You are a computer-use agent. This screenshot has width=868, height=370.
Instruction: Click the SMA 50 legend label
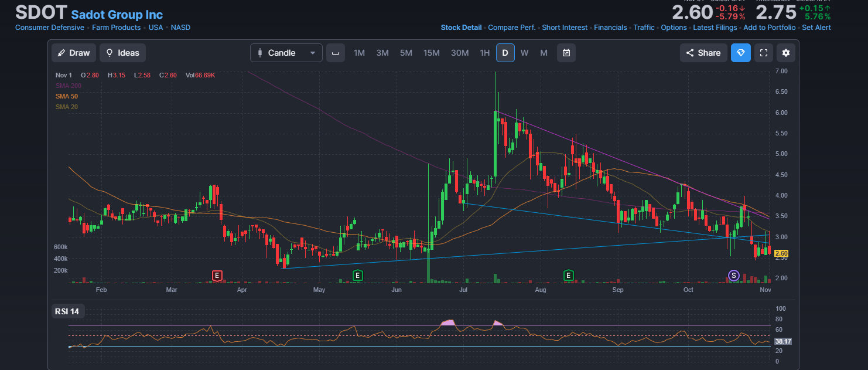click(x=66, y=96)
